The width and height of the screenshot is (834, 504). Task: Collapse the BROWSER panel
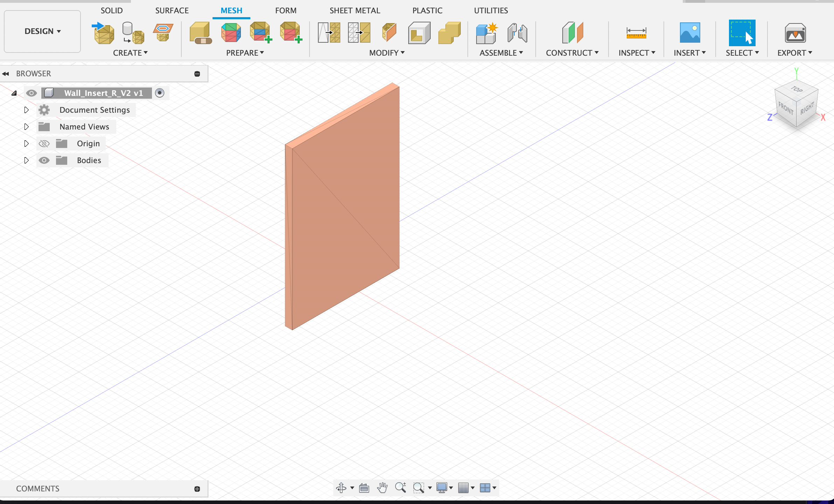pos(6,73)
